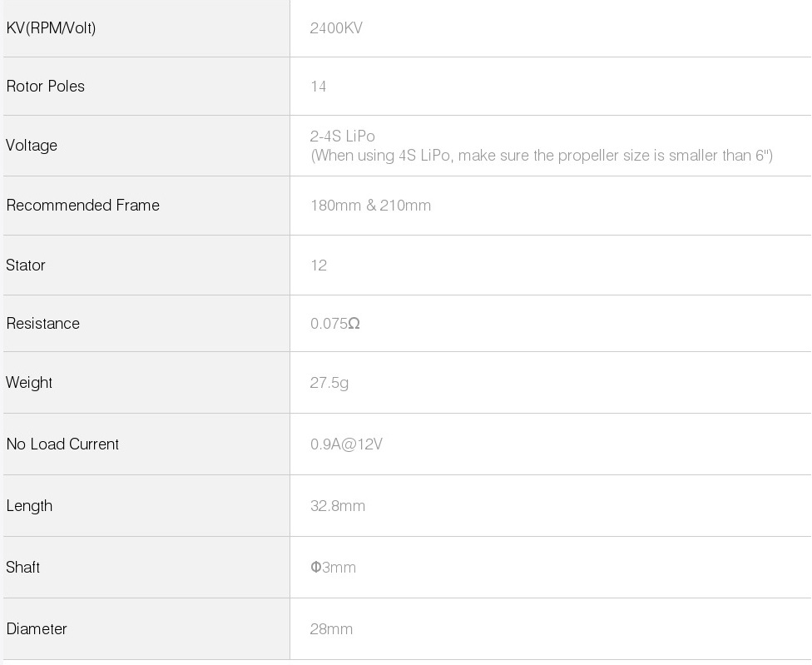Select the 2400KV value text
This screenshot has height=665, width=812.
click(x=336, y=28)
